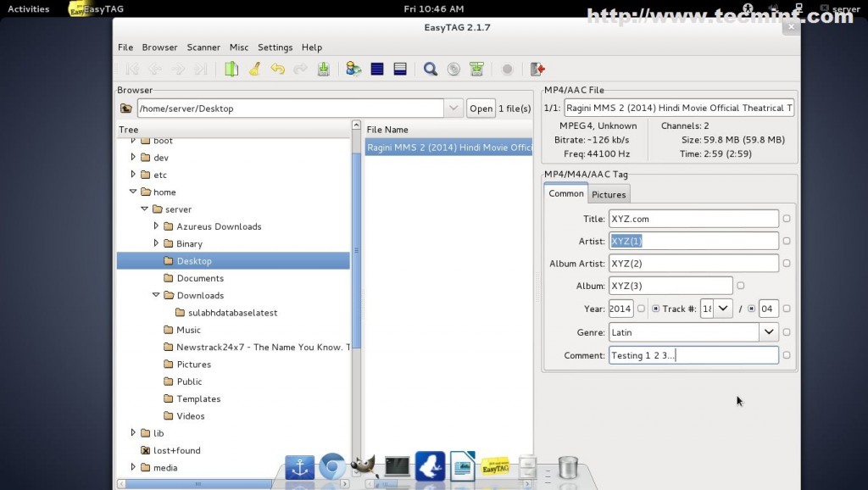Open the Find dialog with the magnifier icon
This screenshot has width=868, height=490.
click(x=430, y=69)
